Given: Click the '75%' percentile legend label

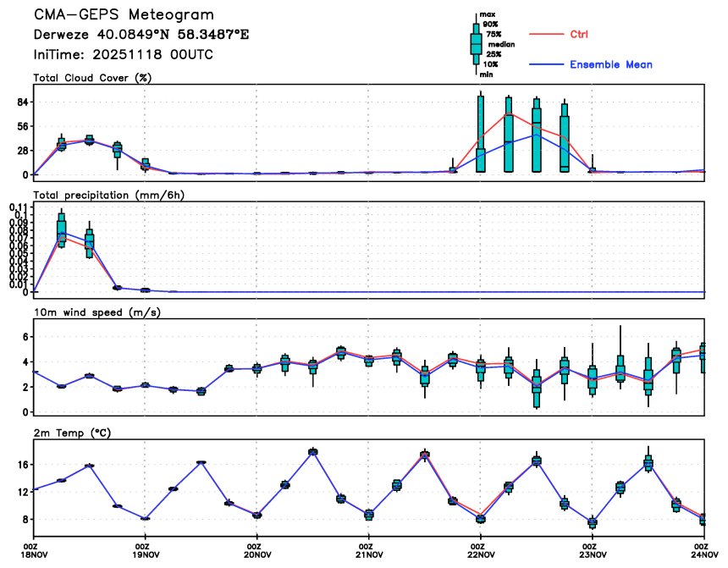Looking at the screenshot, I should point(494,35).
